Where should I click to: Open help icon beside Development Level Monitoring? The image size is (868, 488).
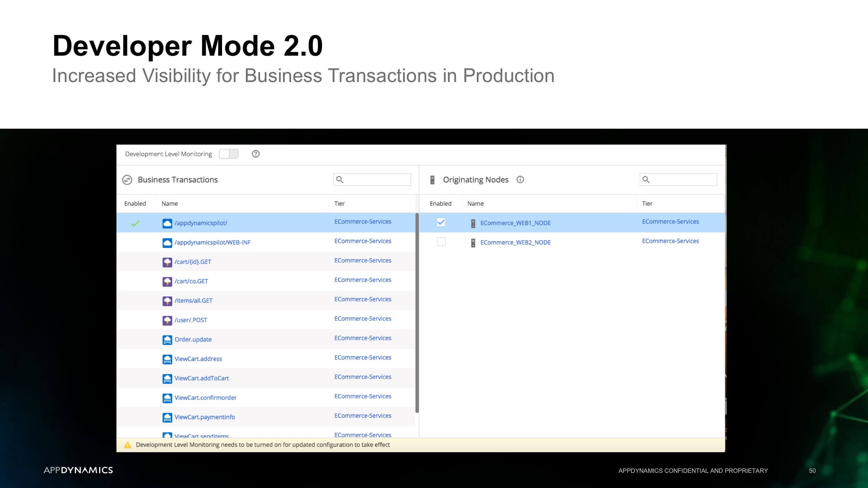point(256,154)
